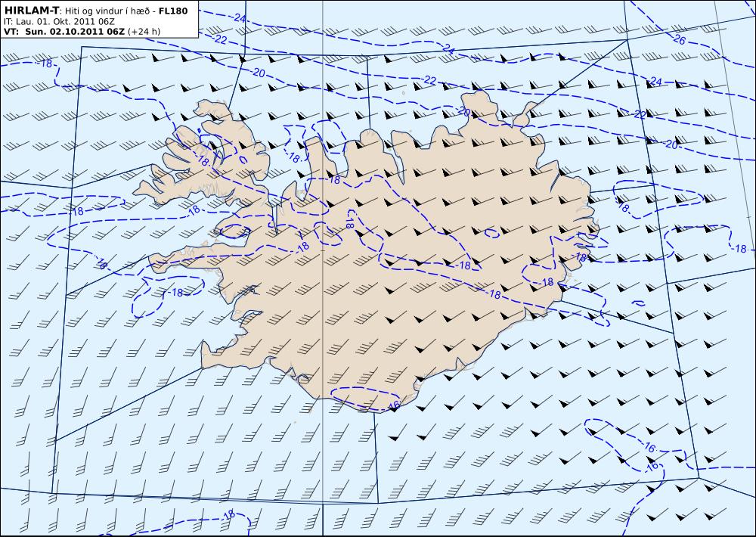Click the 'IT: Lau. 01. Okt. 2011 06Z' line

coord(59,22)
